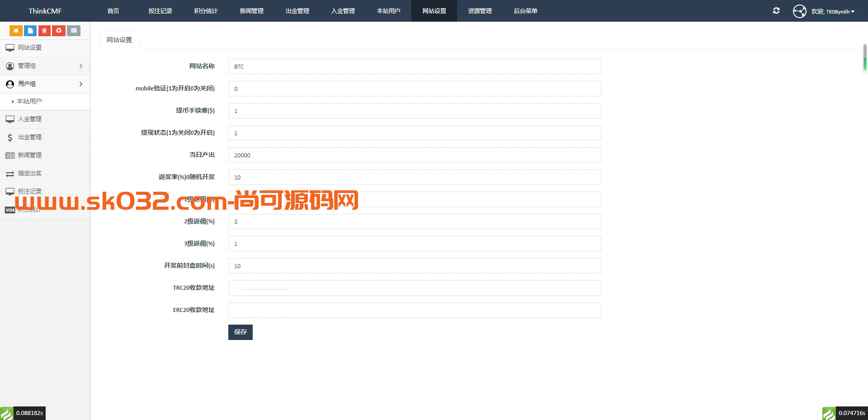Click monitor icon beside 入金管理 in sidebar
The image size is (868, 420).
(x=10, y=119)
